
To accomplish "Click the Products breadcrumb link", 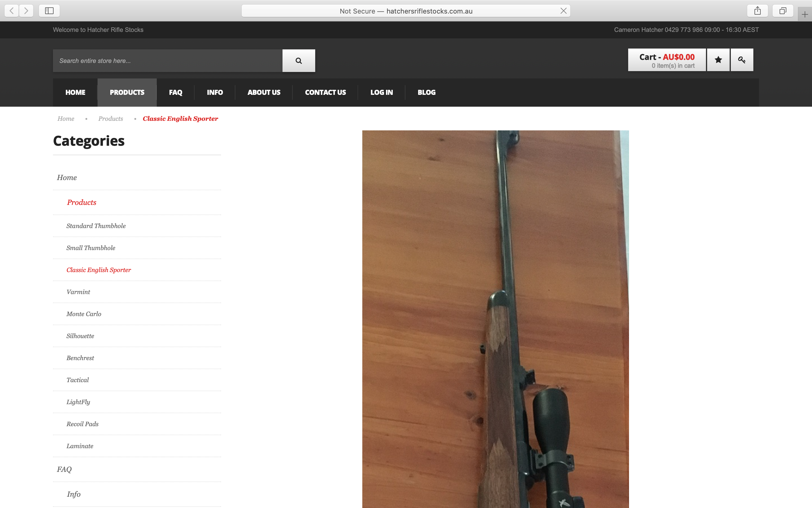I will pos(111,119).
